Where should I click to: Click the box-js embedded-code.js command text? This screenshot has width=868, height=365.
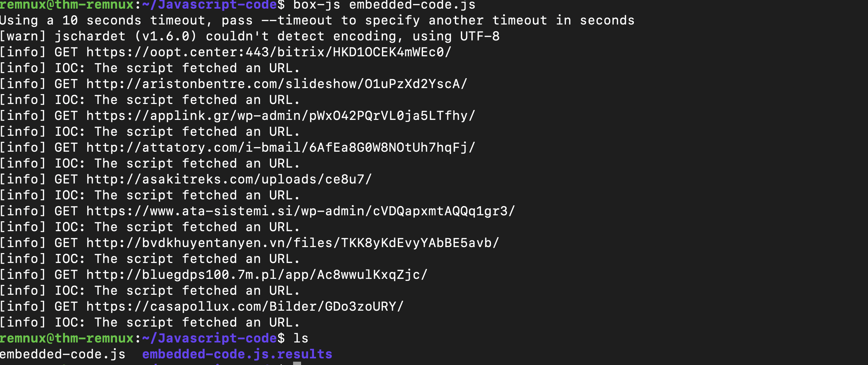[x=384, y=5]
